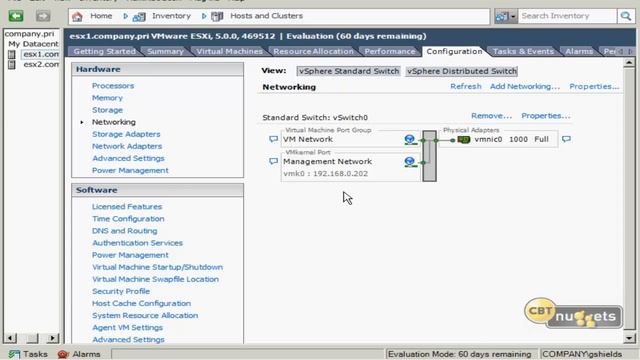Open Management Network globe icon
The width and height of the screenshot is (640, 360).
point(410,162)
